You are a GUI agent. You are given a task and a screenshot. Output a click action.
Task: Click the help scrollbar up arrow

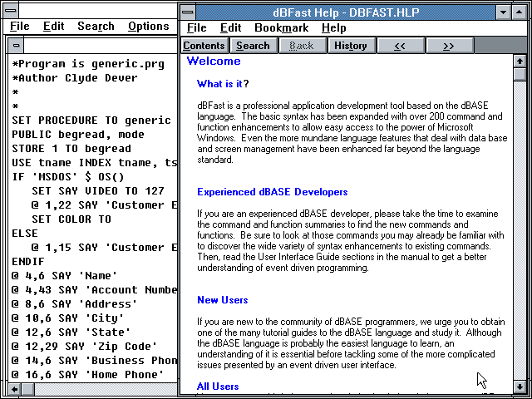pos(520,62)
